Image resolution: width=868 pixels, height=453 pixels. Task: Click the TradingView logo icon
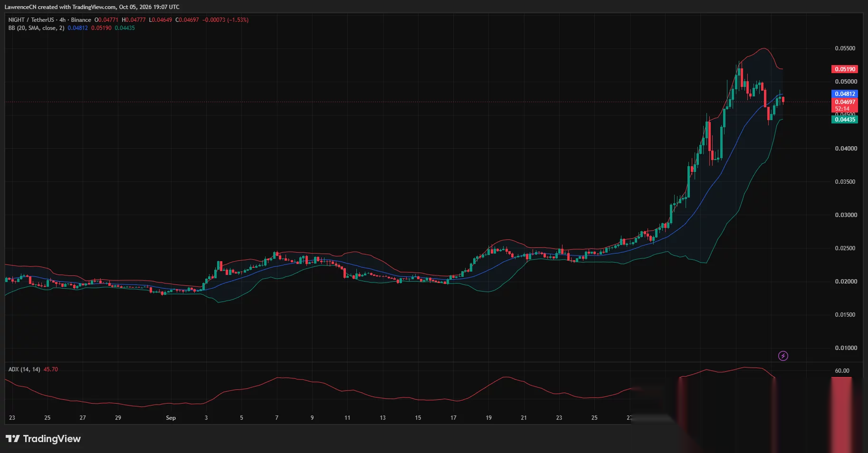pyautogui.click(x=13, y=438)
